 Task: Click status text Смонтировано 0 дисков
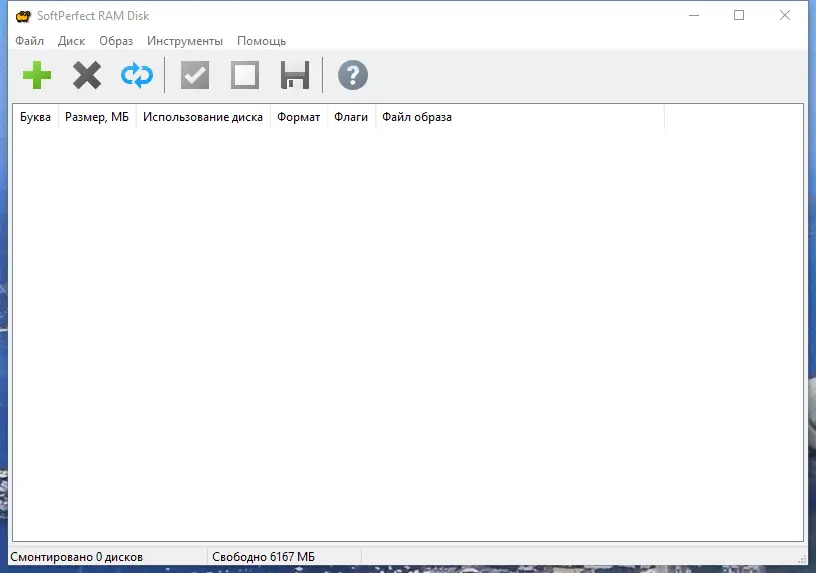76,557
